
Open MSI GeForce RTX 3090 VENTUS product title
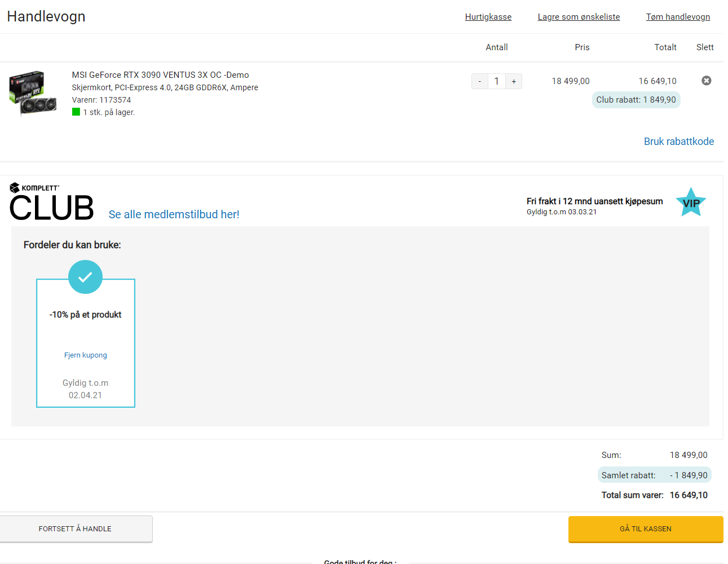160,75
